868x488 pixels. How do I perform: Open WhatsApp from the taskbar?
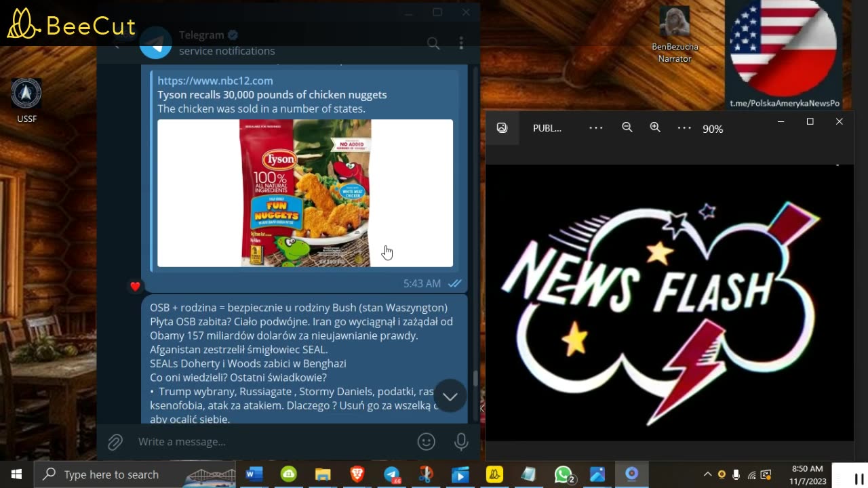[x=564, y=474]
